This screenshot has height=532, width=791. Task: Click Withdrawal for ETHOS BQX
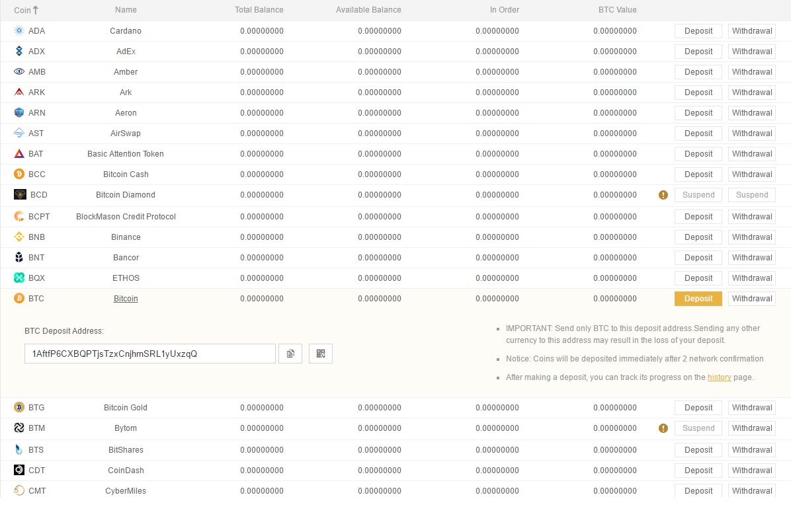[752, 278]
